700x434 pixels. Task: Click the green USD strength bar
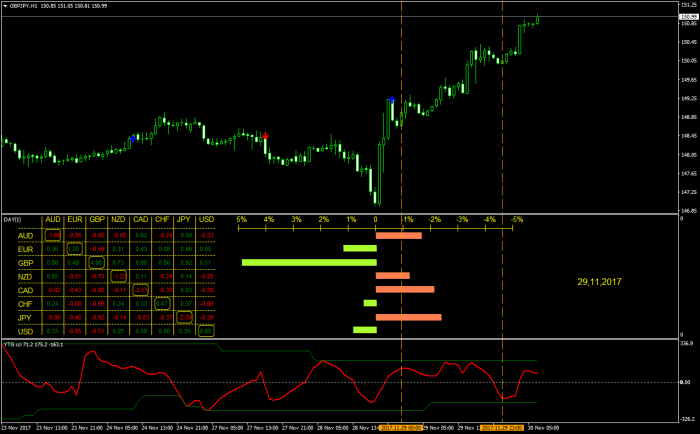365,330
